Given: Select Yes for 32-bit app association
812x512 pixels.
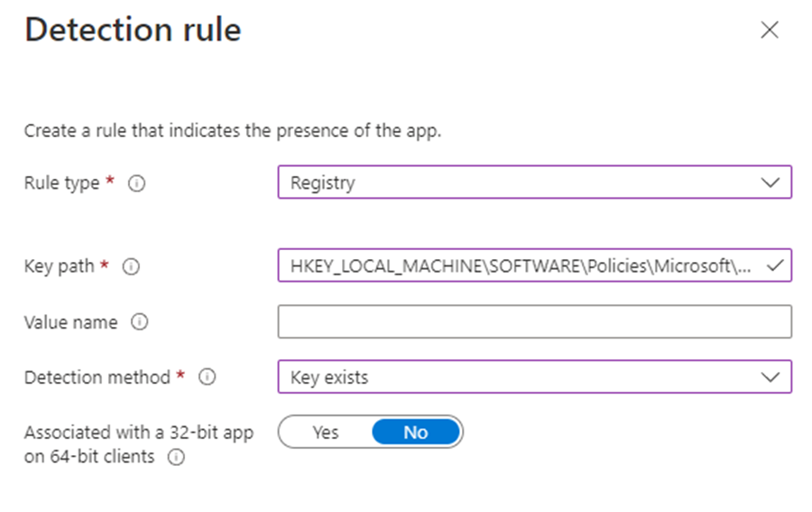Looking at the screenshot, I should tap(326, 433).
